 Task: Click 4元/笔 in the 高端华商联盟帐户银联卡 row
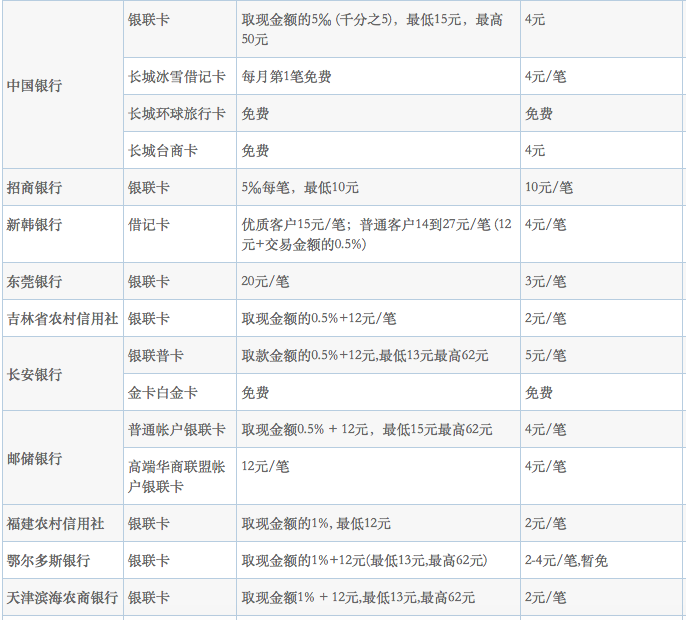545,467
